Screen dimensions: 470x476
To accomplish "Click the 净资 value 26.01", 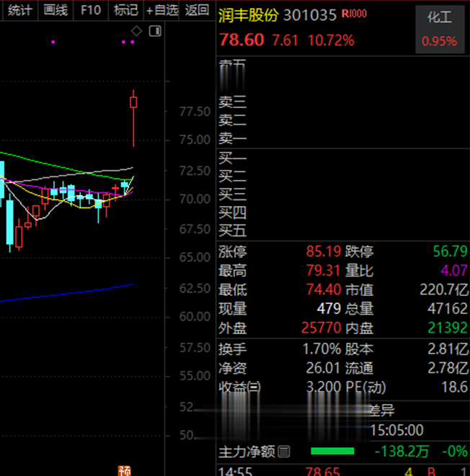I will (323, 368).
